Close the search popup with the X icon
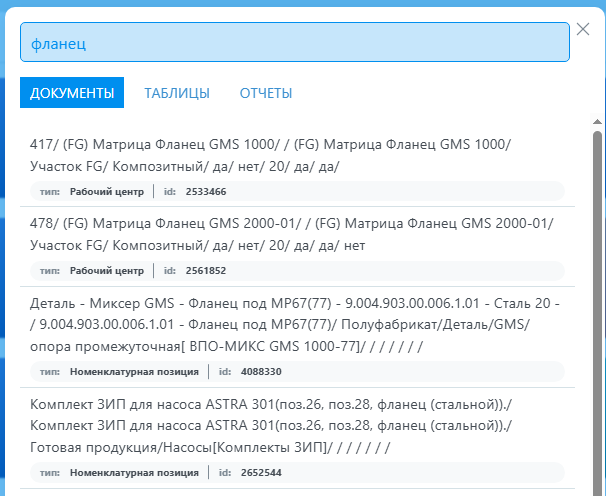606x496 pixels. pyautogui.click(x=584, y=30)
